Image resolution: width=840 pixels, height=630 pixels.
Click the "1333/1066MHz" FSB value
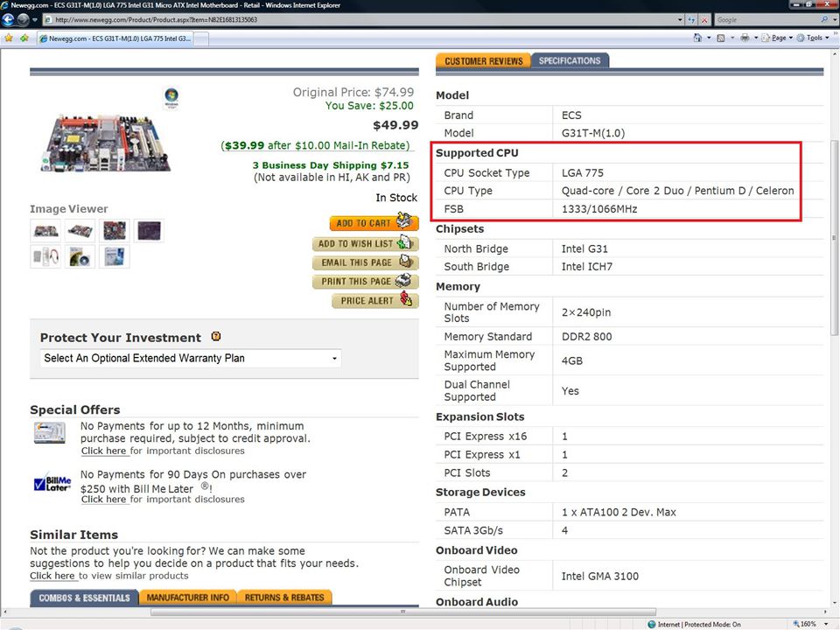point(599,209)
